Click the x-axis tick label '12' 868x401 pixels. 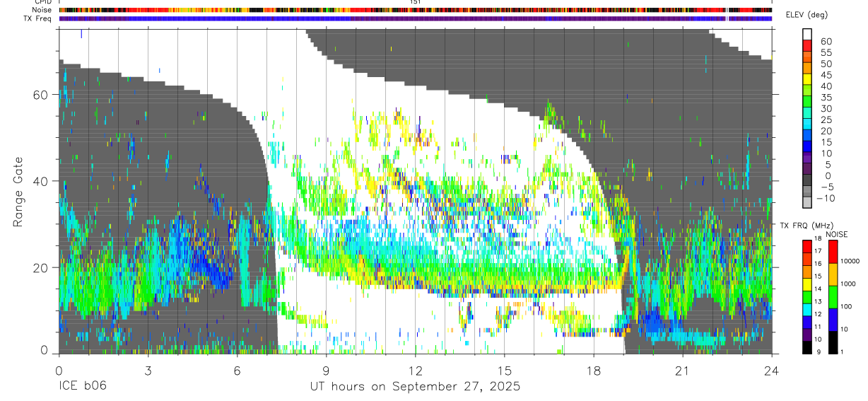pos(416,371)
